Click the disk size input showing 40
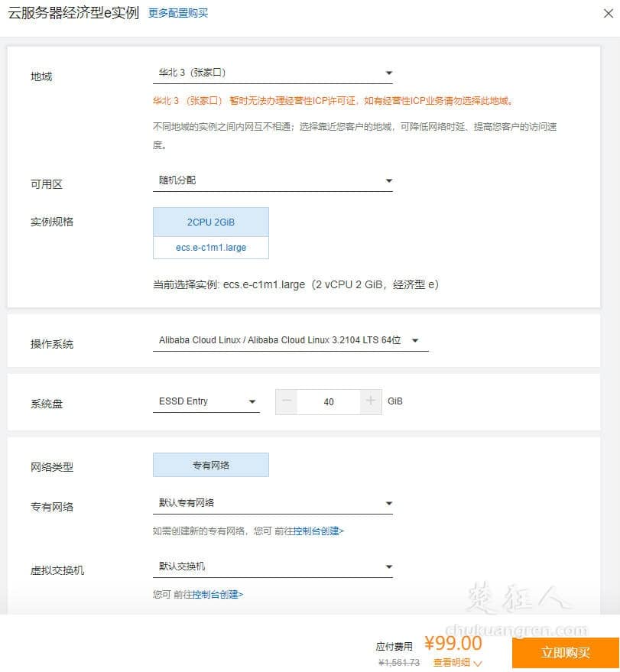Viewport: 620px width, 672px height. click(x=329, y=401)
